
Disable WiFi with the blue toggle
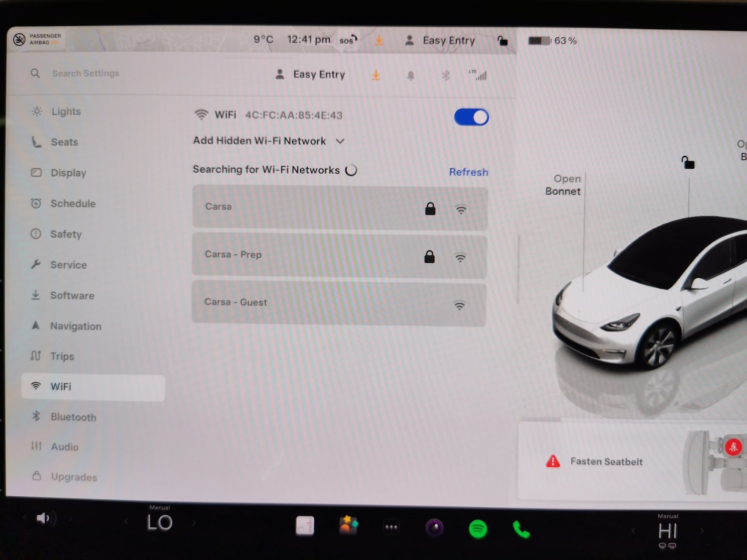pyautogui.click(x=471, y=116)
